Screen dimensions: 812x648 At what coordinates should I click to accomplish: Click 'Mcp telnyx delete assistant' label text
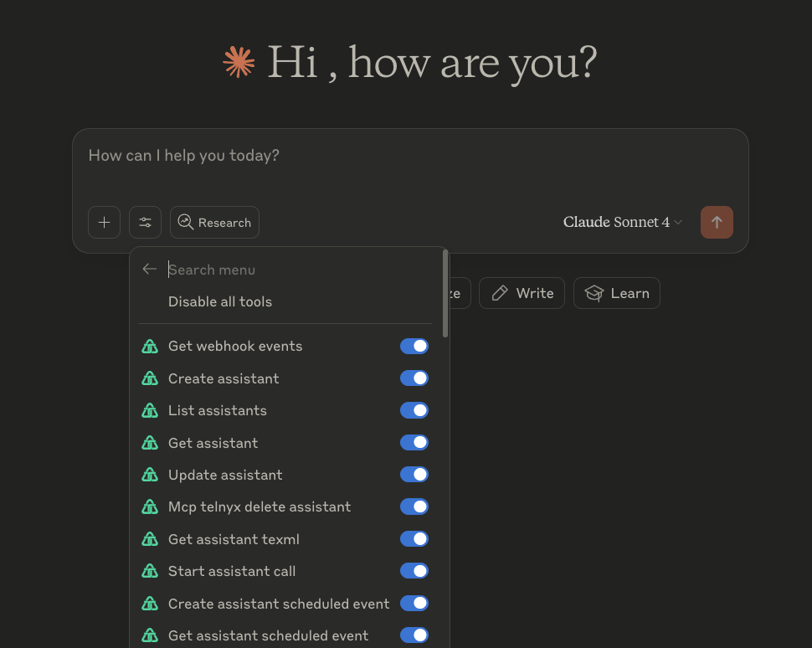[x=260, y=507]
